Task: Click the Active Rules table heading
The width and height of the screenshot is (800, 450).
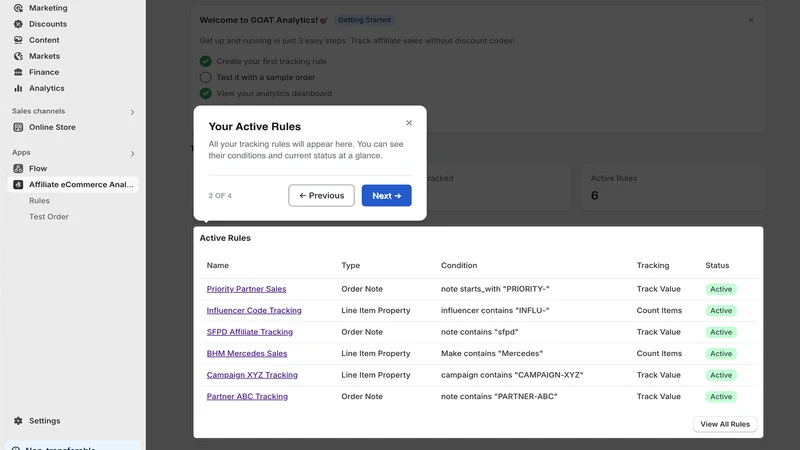Action: pos(225,238)
